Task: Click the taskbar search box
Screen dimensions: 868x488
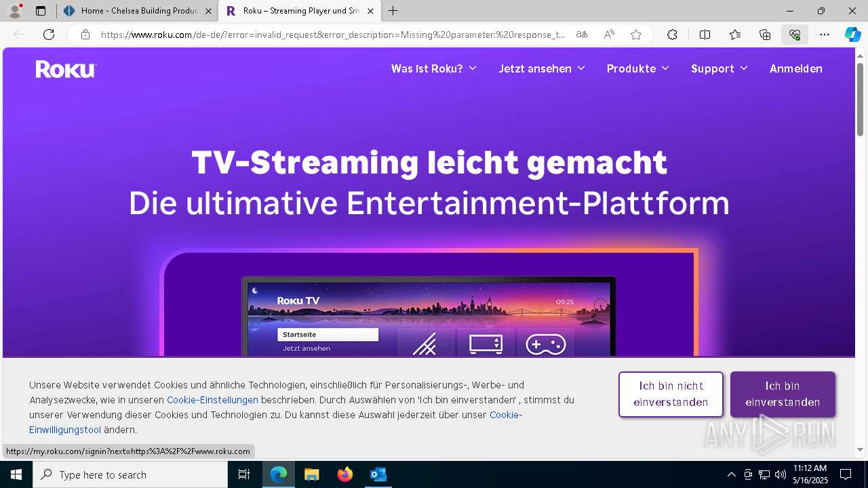Action: (x=130, y=474)
